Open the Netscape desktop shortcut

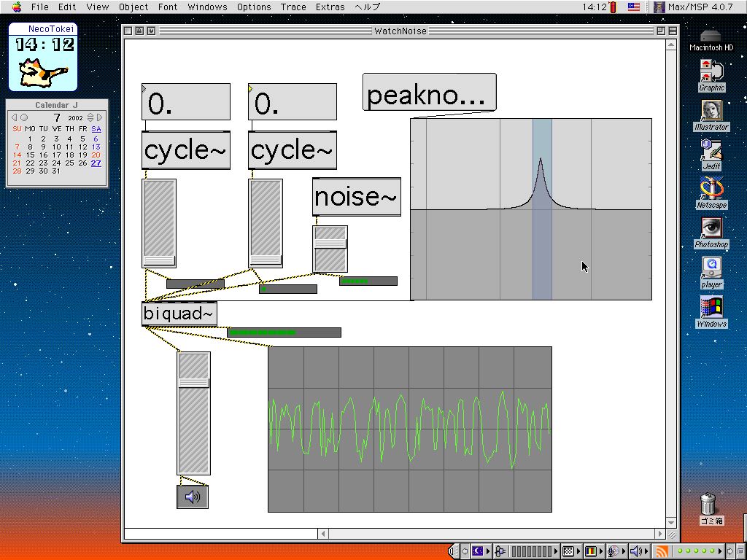pos(711,189)
